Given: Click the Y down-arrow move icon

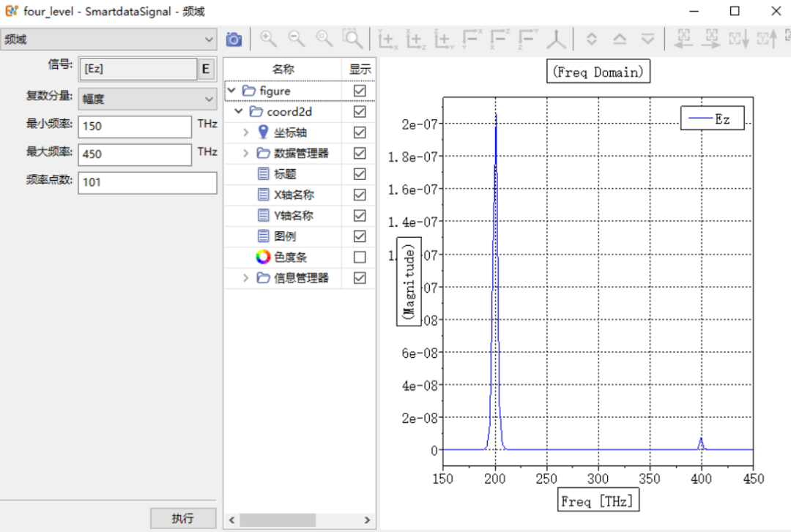Looking at the screenshot, I should point(739,39).
